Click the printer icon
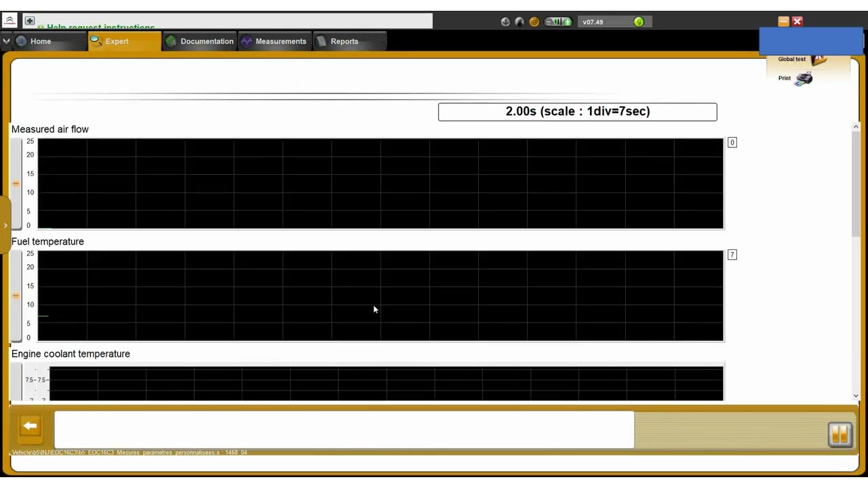This screenshot has width=868, height=488. 804,79
